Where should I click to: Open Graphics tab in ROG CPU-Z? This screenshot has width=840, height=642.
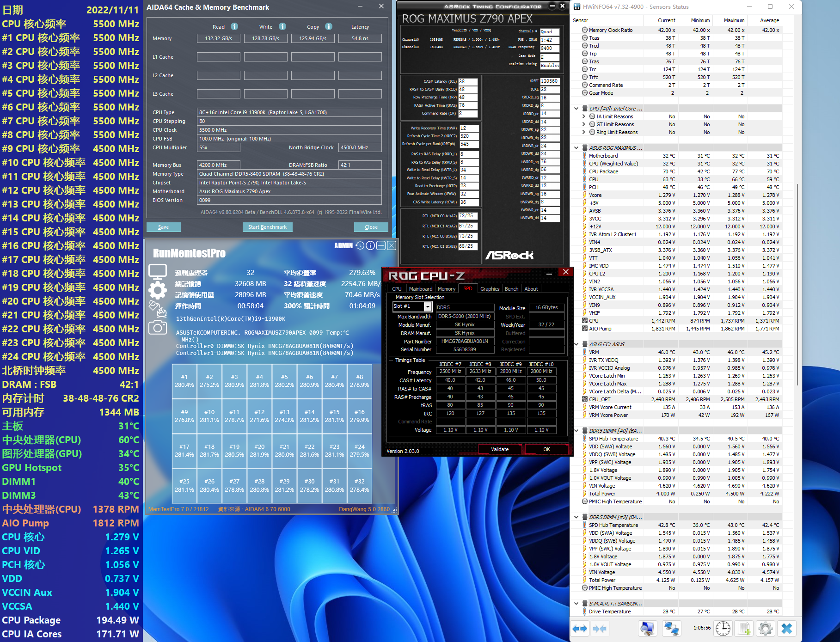click(490, 289)
